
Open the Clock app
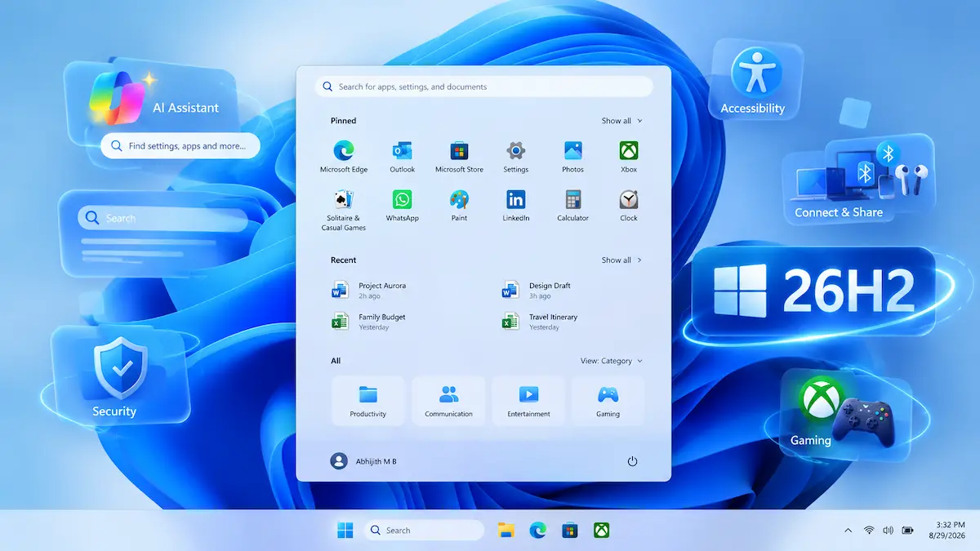click(x=629, y=206)
